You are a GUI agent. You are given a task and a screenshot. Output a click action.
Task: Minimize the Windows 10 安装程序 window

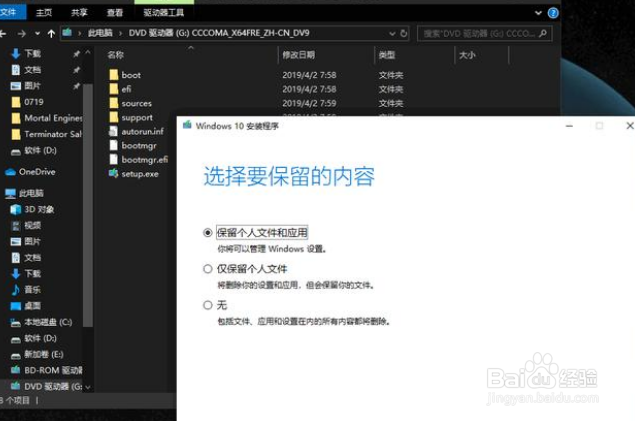pos(569,126)
